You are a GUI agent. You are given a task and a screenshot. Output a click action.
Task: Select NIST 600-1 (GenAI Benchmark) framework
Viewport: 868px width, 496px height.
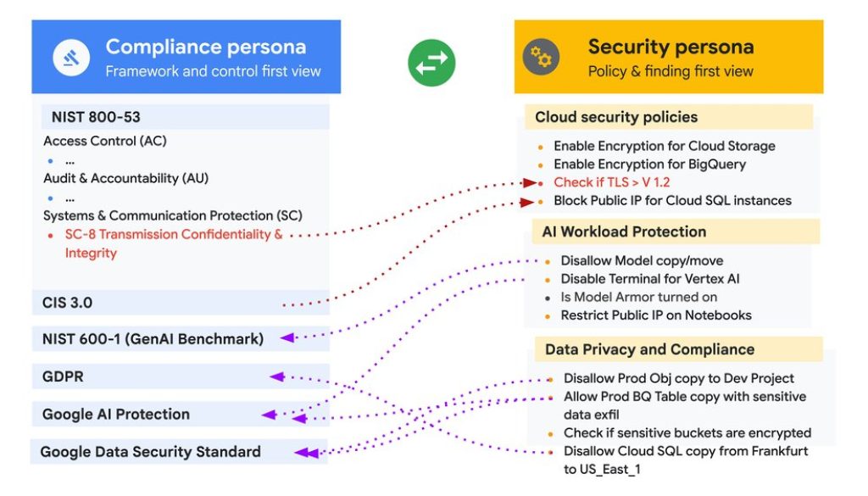point(153,339)
